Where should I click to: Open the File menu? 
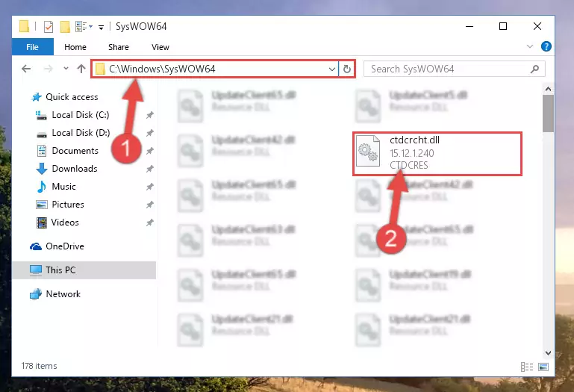pyautogui.click(x=33, y=47)
